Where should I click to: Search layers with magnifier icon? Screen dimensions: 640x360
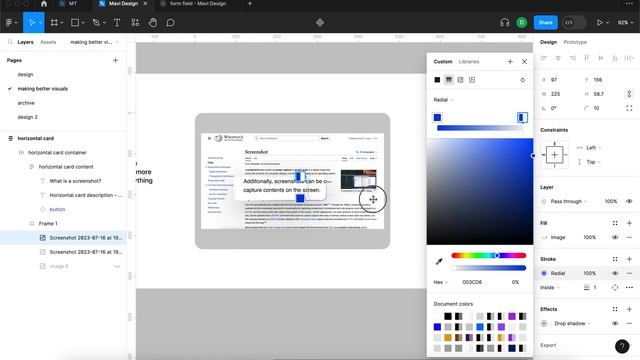tap(10, 42)
